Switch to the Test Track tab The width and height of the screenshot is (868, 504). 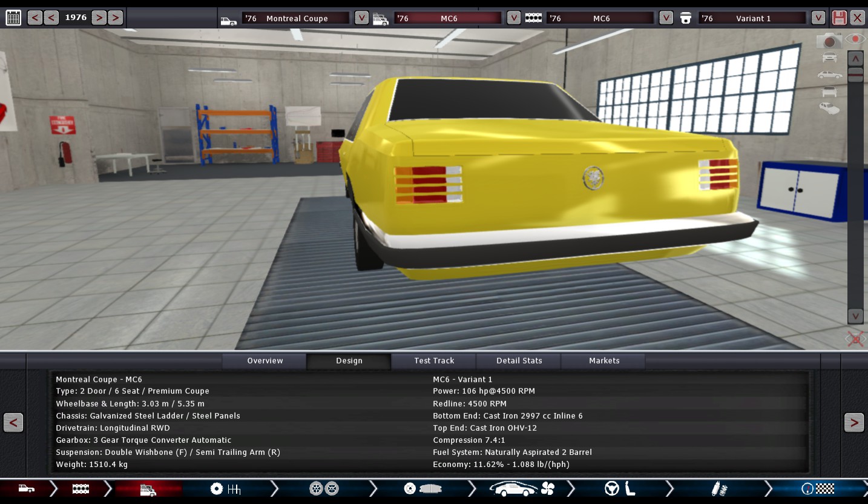click(434, 361)
